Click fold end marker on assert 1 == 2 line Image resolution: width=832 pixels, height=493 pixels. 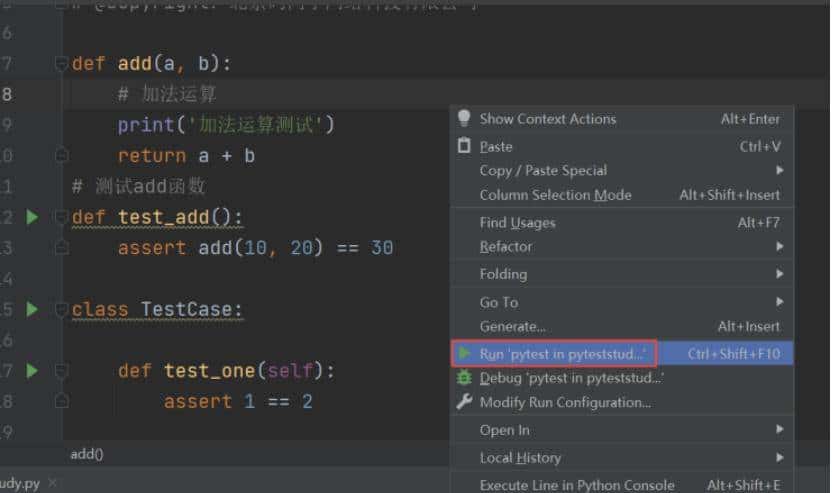pos(61,401)
